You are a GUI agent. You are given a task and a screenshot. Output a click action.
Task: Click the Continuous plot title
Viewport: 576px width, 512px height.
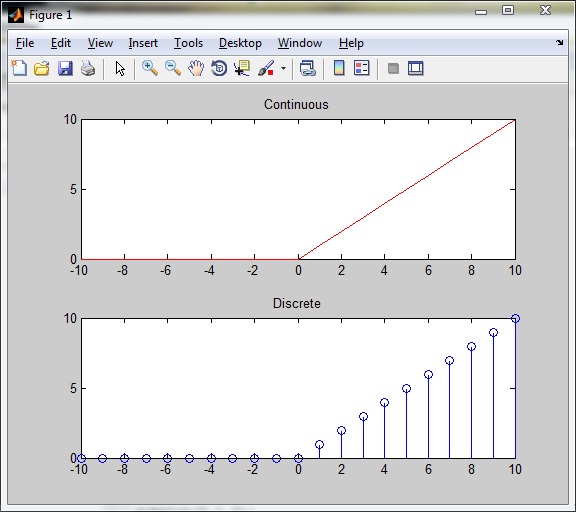pos(296,104)
